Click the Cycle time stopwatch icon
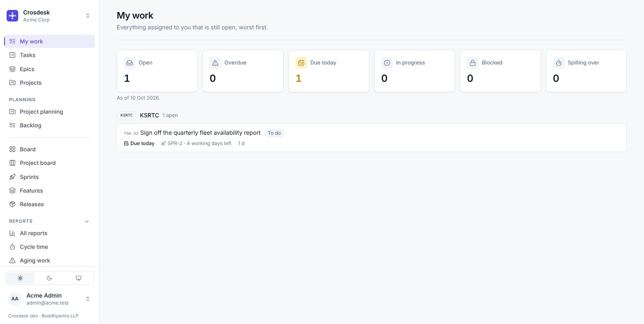 tap(12, 247)
